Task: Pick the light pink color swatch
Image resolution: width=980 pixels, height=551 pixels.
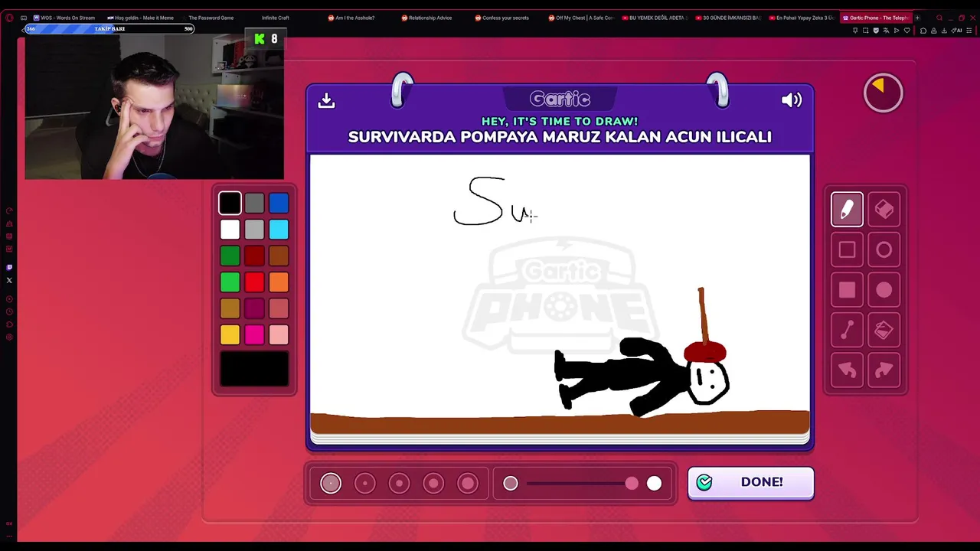Action: pos(279,334)
